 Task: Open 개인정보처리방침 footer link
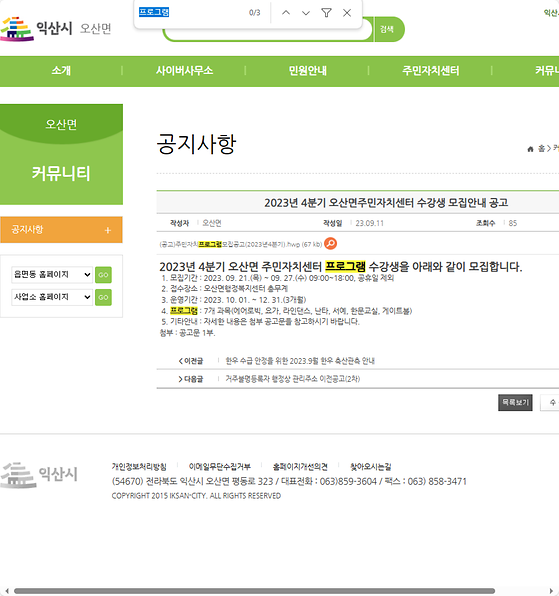[x=139, y=466]
